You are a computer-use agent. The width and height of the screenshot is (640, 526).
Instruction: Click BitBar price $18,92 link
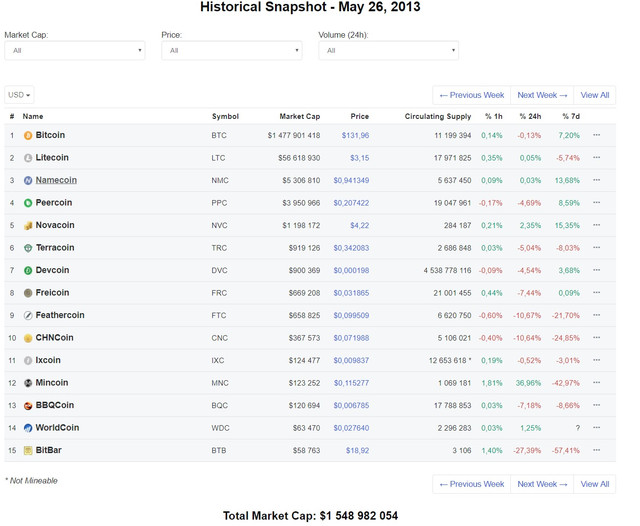click(357, 451)
